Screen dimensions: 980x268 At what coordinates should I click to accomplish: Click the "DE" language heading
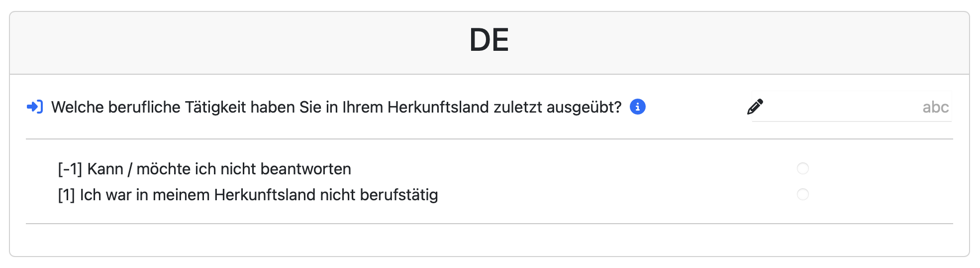coord(489,40)
